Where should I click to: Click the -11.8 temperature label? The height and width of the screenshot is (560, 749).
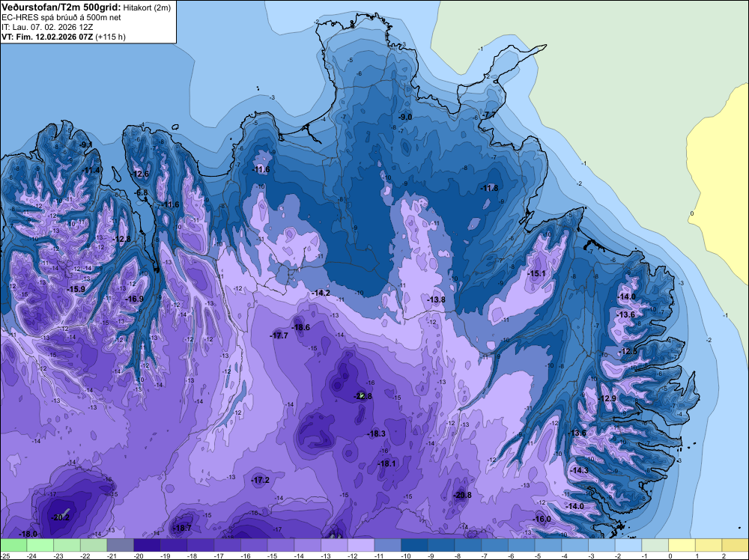point(489,188)
